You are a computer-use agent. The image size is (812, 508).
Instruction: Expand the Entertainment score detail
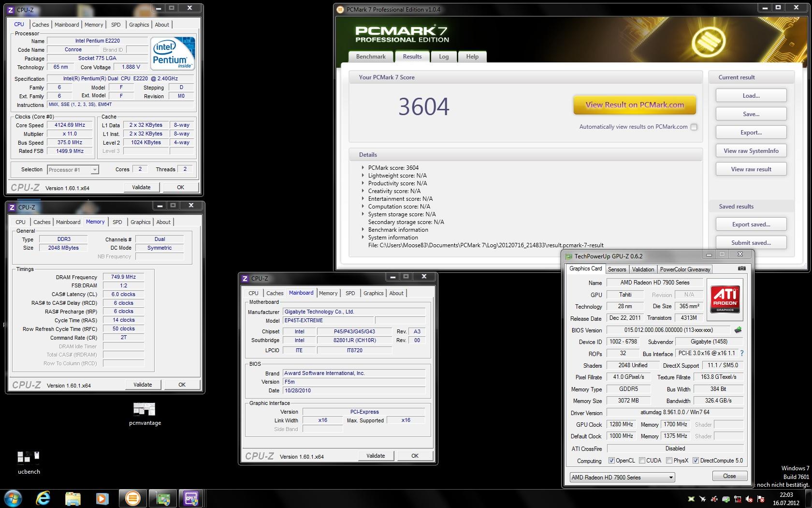click(363, 198)
